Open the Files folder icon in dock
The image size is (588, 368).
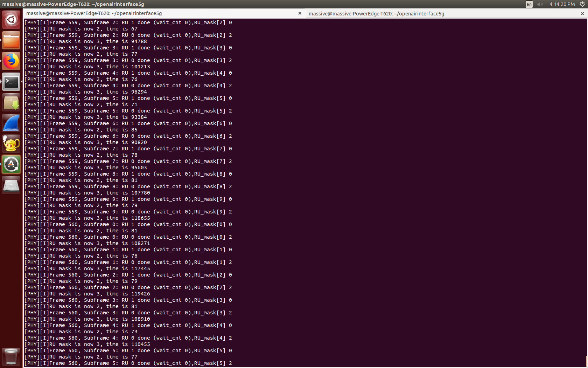[11, 40]
